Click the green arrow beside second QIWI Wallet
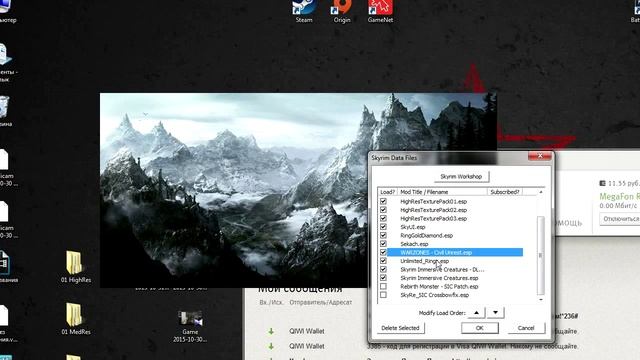Screen dimensions: 640x360 coord(271,346)
